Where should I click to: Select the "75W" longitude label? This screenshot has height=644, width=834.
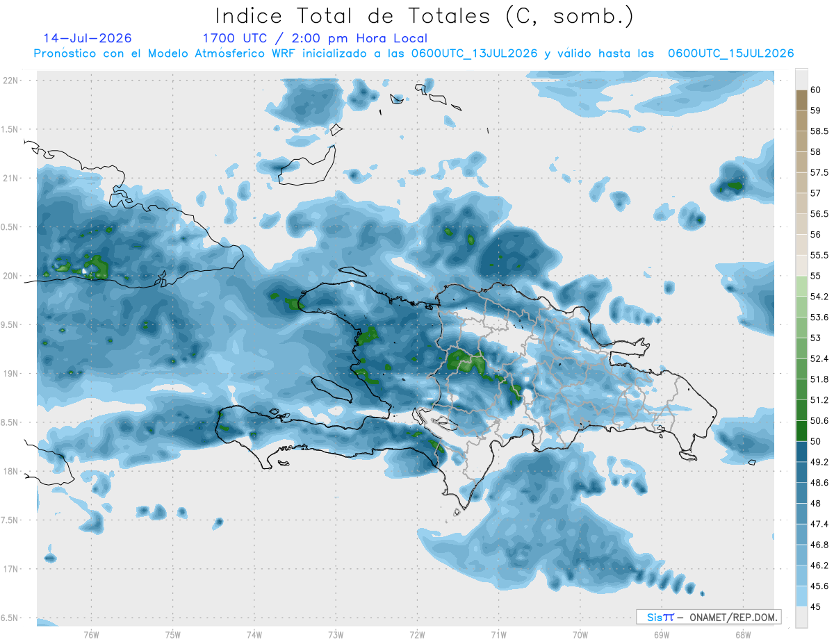172,634
